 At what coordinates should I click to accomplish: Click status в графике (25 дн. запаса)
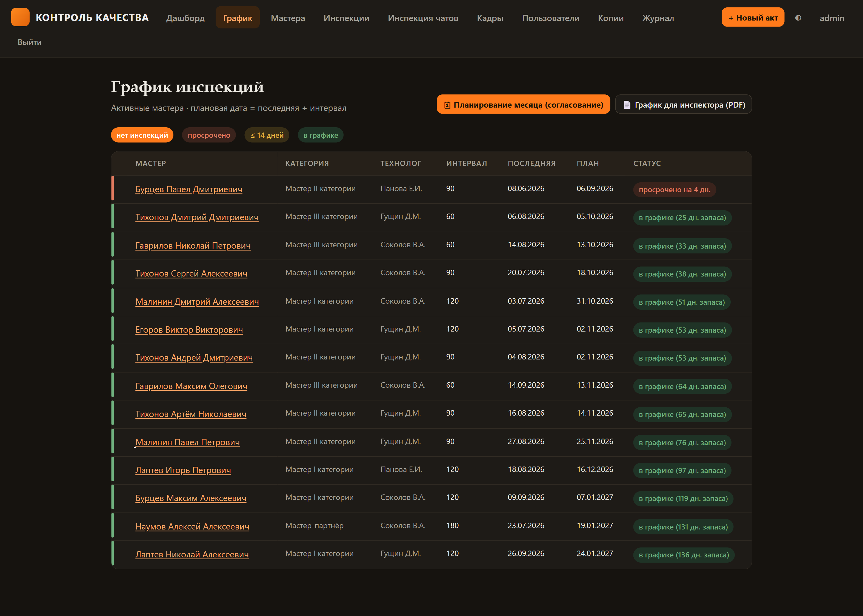pos(682,218)
